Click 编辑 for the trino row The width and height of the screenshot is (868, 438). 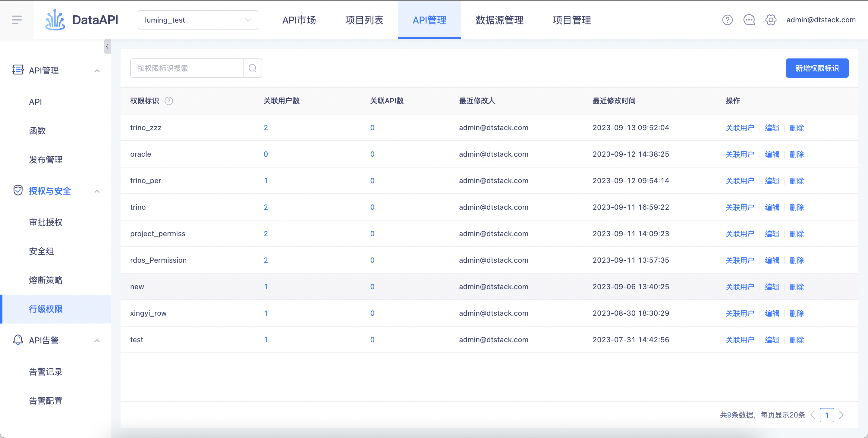point(772,207)
